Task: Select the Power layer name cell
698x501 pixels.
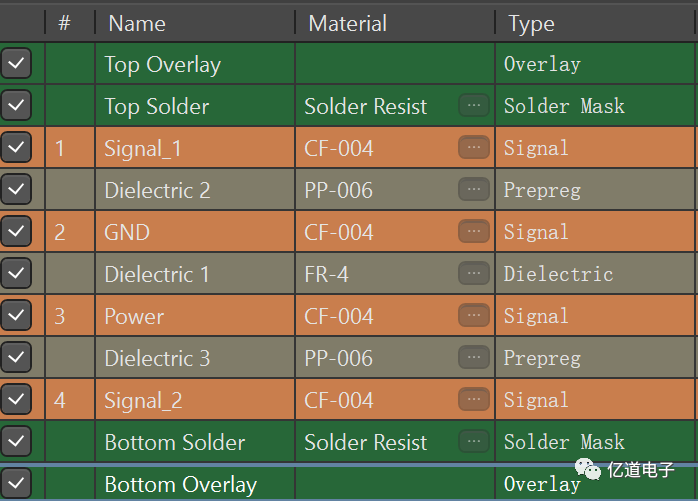Action: pyautogui.click(x=195, y=316)
